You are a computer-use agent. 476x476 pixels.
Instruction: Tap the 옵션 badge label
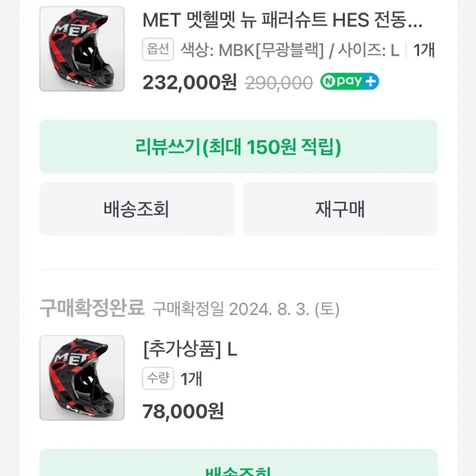(x=158, y=49)
